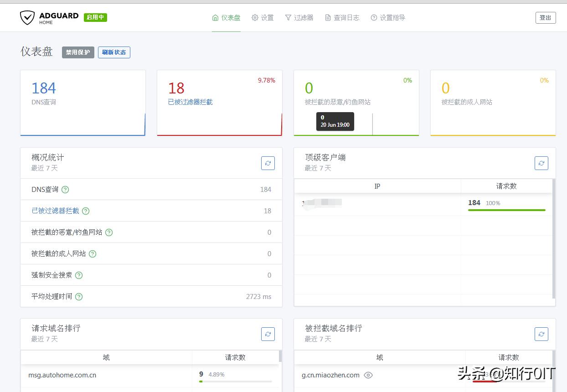Click help icon next to DNS查询

point(65,190)
